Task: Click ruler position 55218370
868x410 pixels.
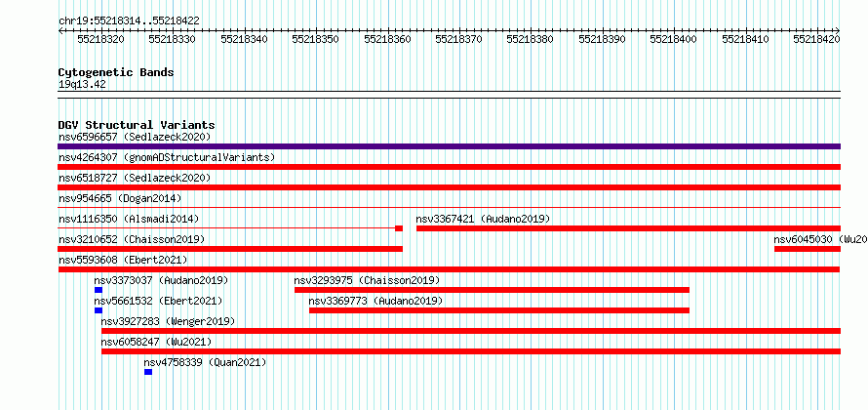Action: [459, 39]
